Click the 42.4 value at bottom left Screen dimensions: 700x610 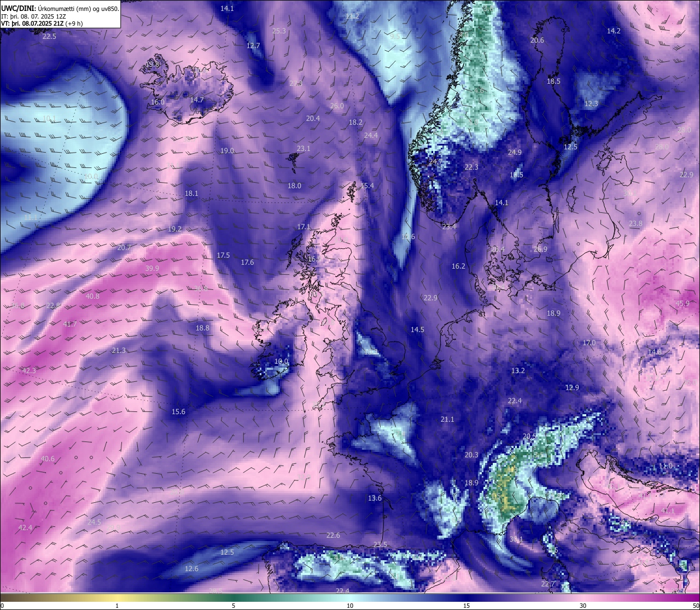pyautogui.click(x=25, y=528)
